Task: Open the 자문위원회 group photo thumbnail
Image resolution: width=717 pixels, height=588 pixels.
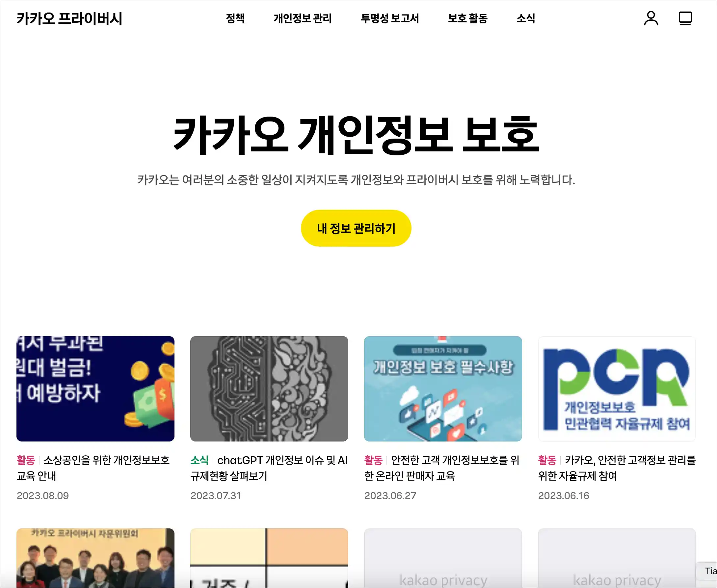Action: [x=95, y=558]
